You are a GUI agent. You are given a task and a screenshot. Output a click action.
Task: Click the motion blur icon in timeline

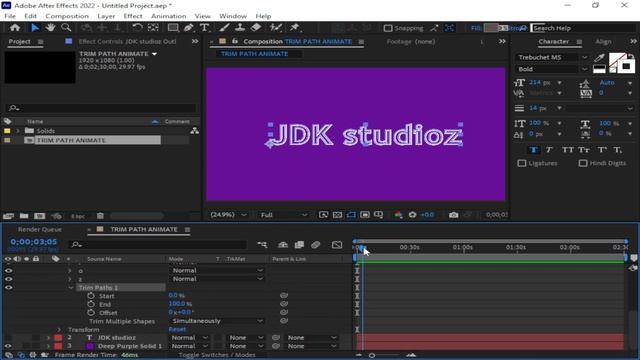click(316, 244)
